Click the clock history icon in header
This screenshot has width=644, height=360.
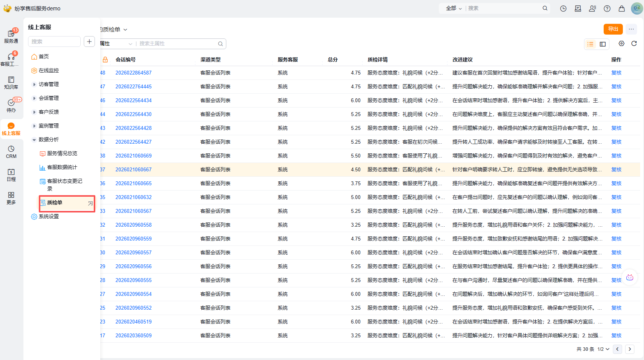point(563,8)
